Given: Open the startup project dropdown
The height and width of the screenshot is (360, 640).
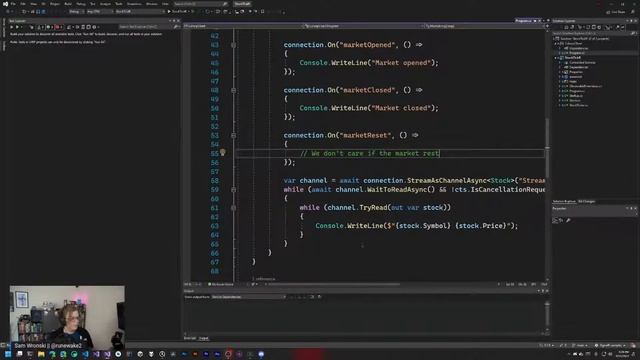Looking at the screenshot, I should 140,11.
